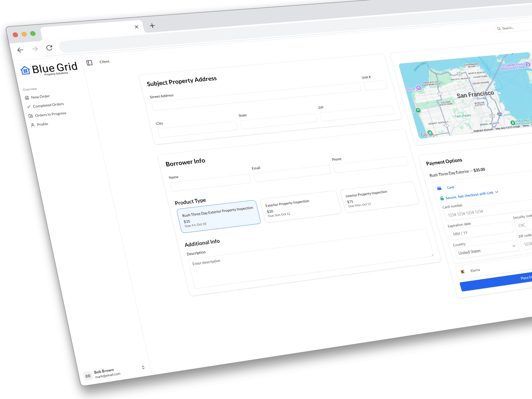Open a new browser tab with plus icon
The height and width of the screenshot is (399, 532).
(152, 26)
